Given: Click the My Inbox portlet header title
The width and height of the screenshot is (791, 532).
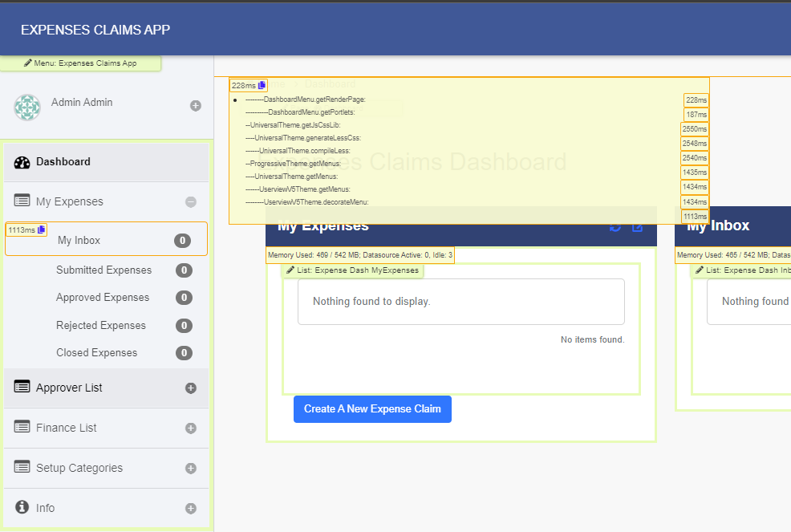Looking at the screenshot, I should coord(718,225).
